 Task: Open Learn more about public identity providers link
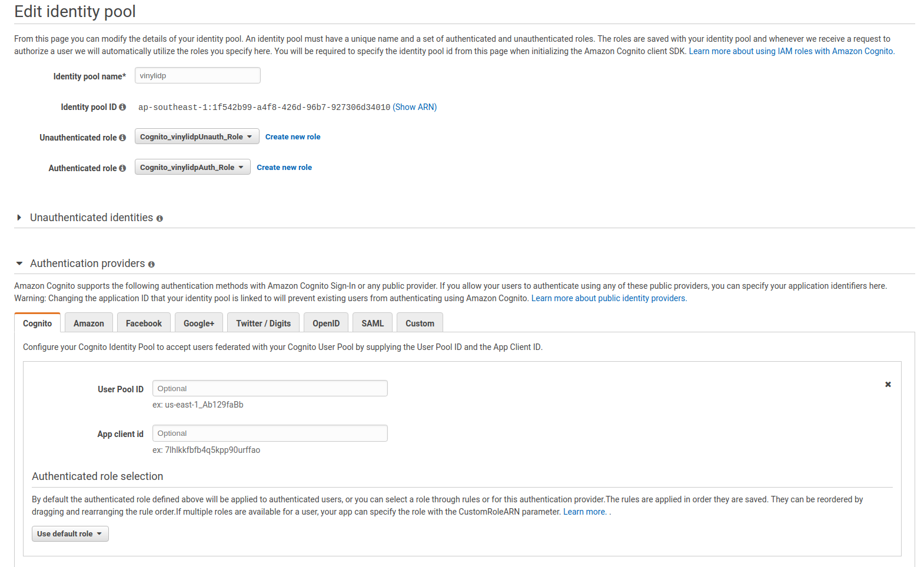click(x=609, y=298)
